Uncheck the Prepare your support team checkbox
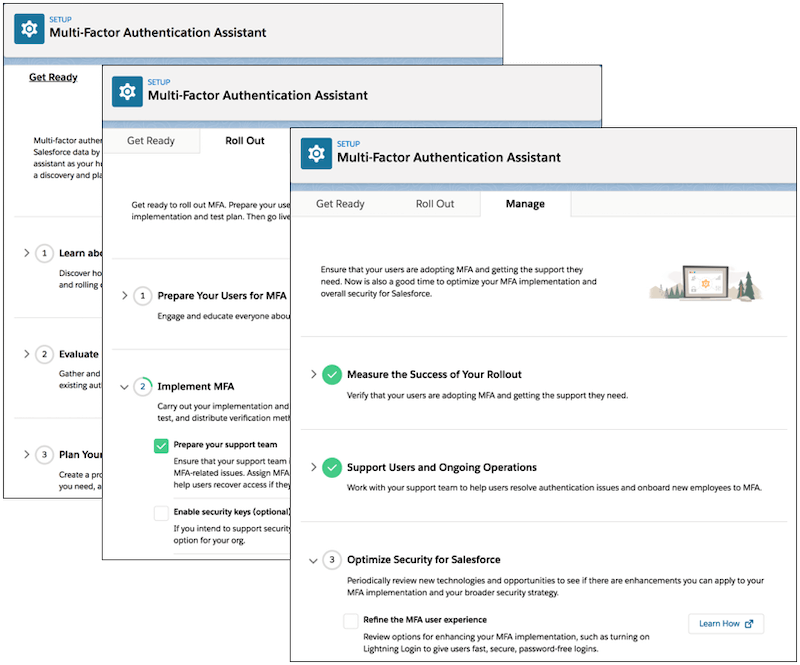 [161, 446]
